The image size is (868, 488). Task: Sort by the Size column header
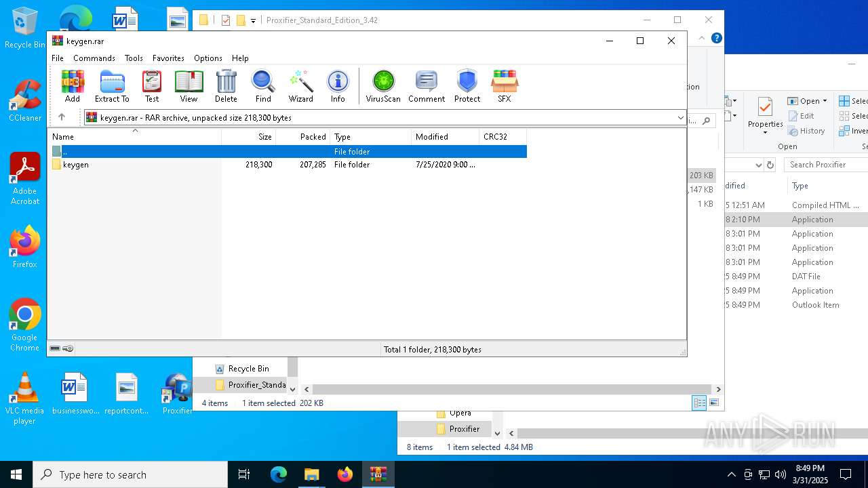[249, 137]
